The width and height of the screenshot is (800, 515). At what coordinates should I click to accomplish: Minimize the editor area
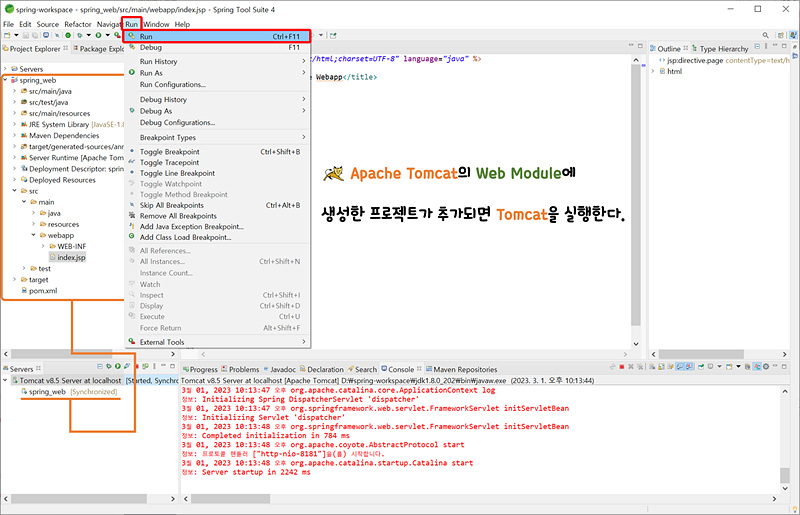coord(631,46)
